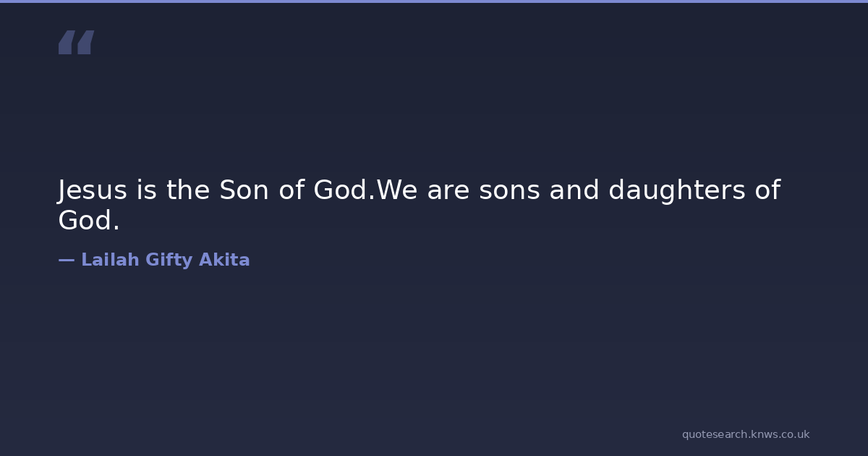
Task: Click the em dash before the author name
Action: (x=66, y=260)
